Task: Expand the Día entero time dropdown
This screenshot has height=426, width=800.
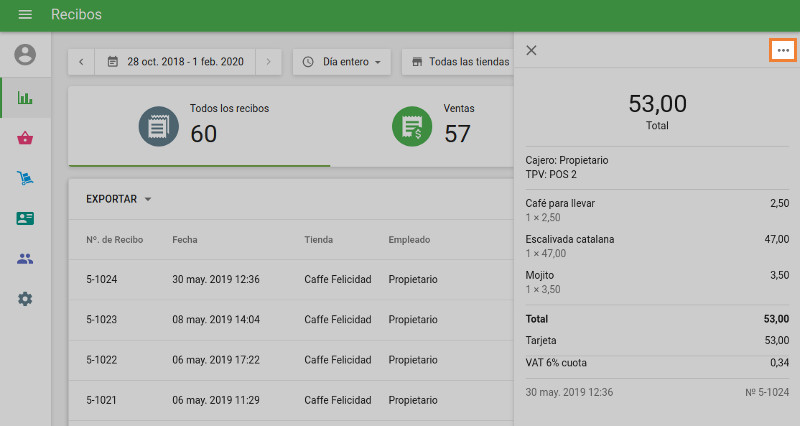Action: click(x=343, y=62)
